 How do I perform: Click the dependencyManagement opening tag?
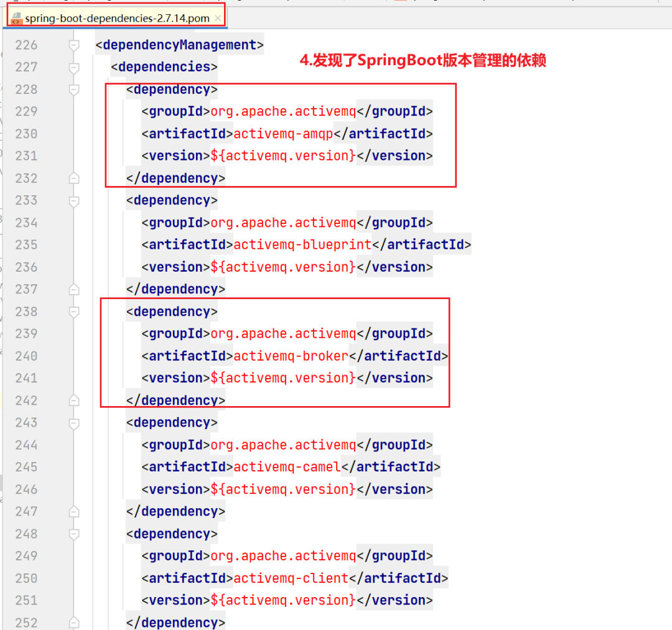click(x=180, y=45)
